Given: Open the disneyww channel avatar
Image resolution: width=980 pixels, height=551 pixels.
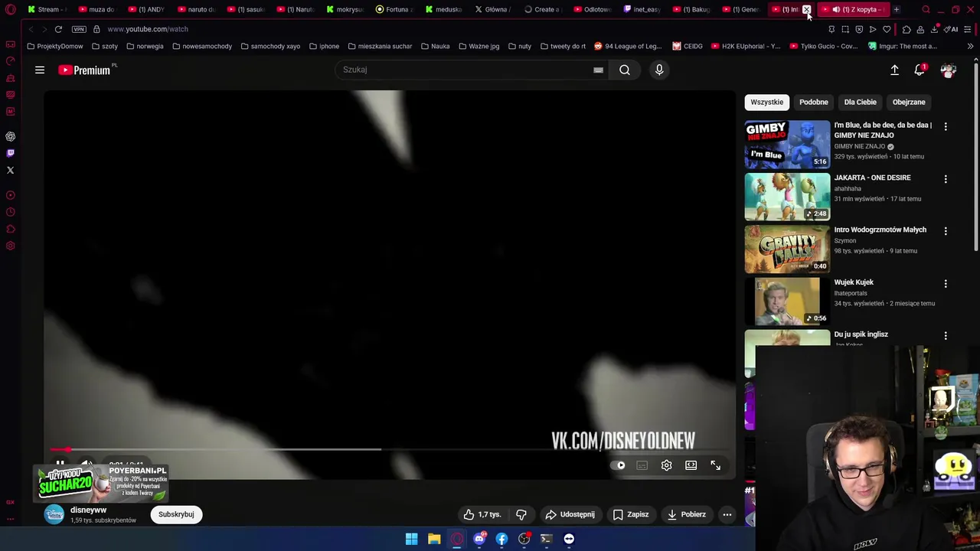Looking at the screenshot, I should pyautogui.click(x=54, y=514).
